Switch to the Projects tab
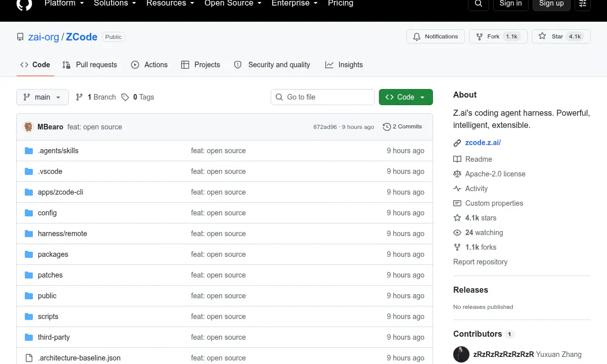607x364 pixels. (201, 65)
